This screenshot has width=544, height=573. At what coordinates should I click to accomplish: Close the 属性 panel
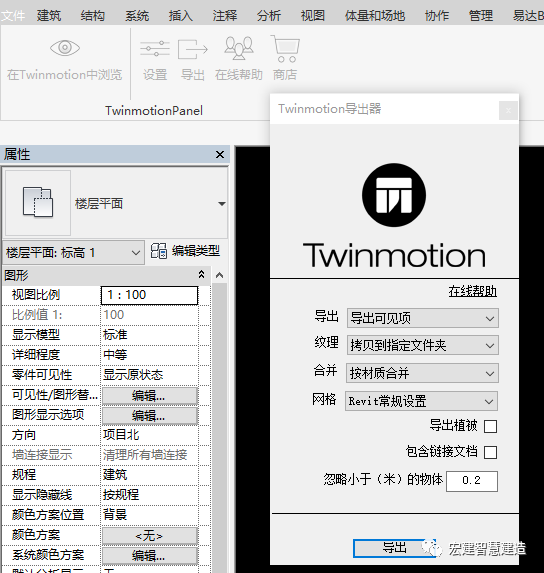[220, 155]
